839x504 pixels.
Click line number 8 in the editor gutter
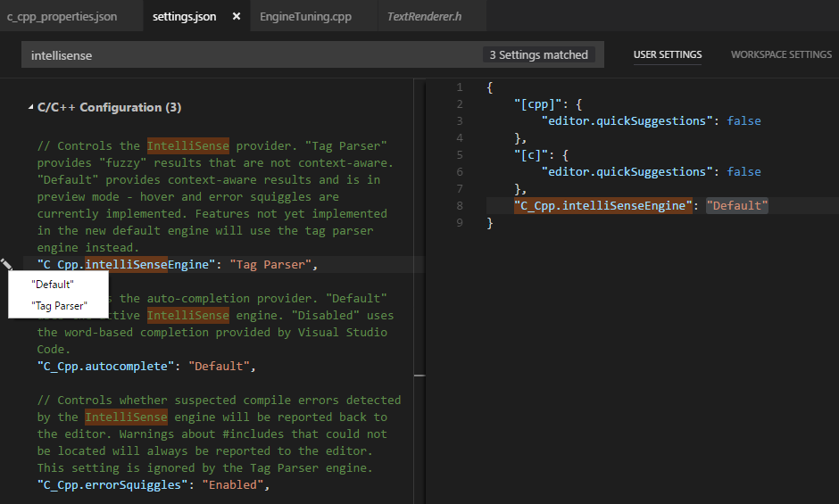click(x=459, y=205)
